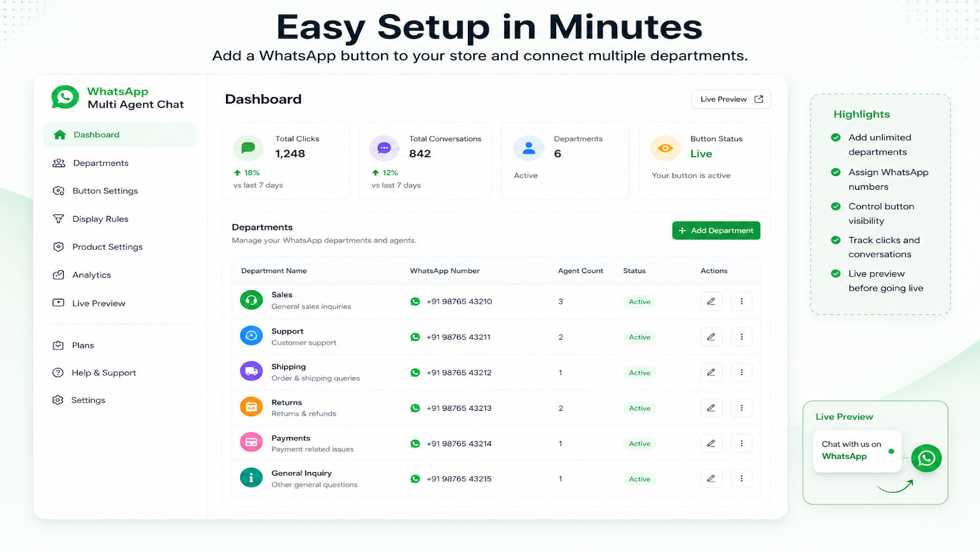Open more actions menu for Payments
The image size is (980, 551).
[x=742, y=443]
